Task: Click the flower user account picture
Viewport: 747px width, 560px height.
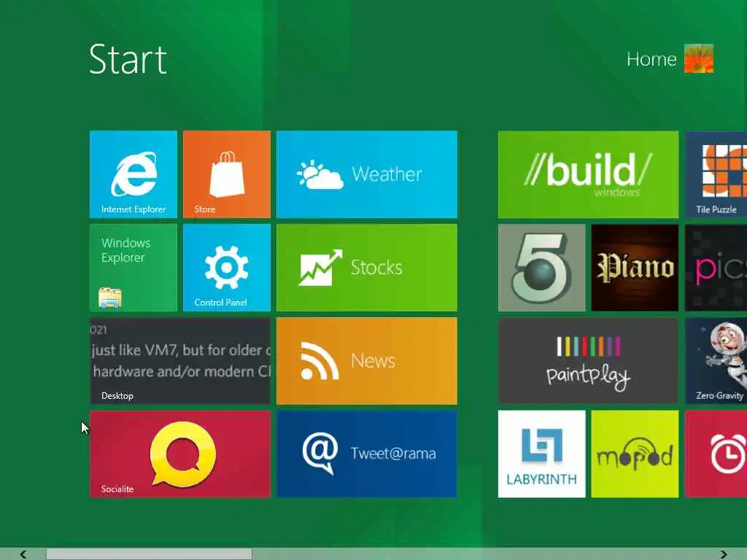Action: click(699, 58)
